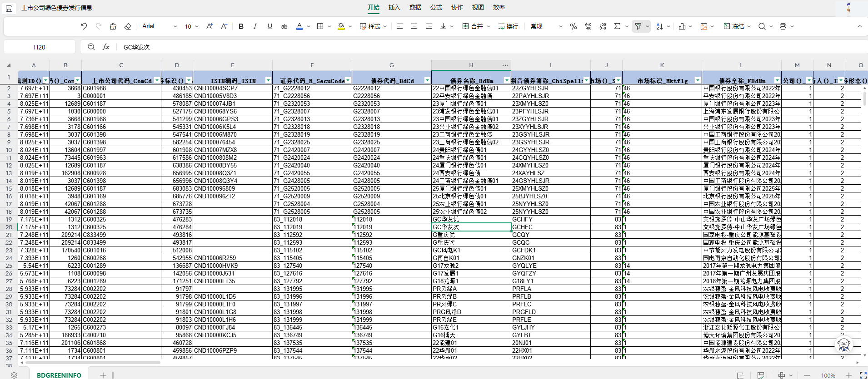Toggle bold formatting
868x379 pixels.
pyautogui.click(x=241, y=26)
